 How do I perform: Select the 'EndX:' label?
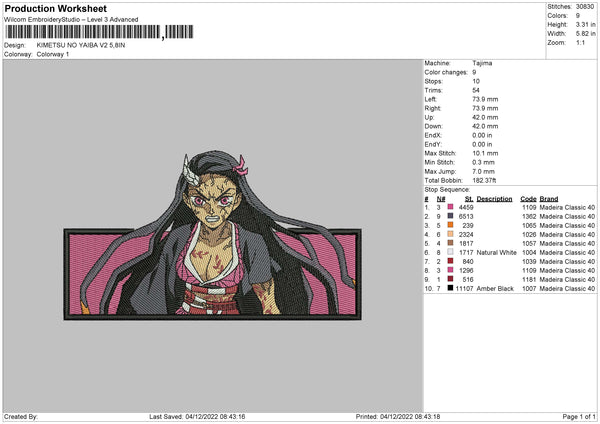(433, 135)
